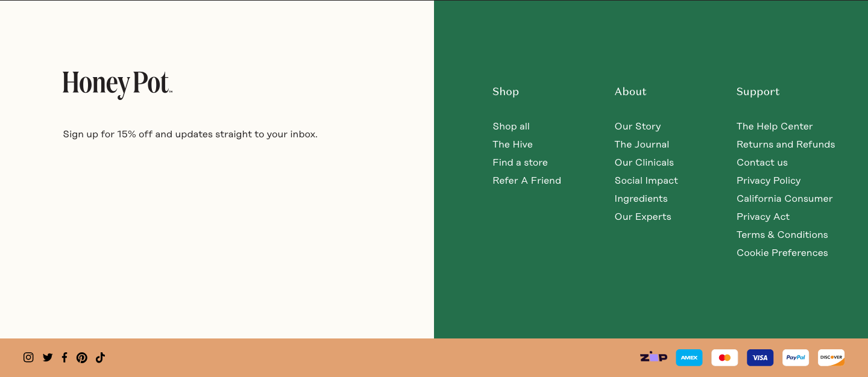This screenshot has height=377, width=868.
Task: Open the Shop all link
Action: click(511, 126)
